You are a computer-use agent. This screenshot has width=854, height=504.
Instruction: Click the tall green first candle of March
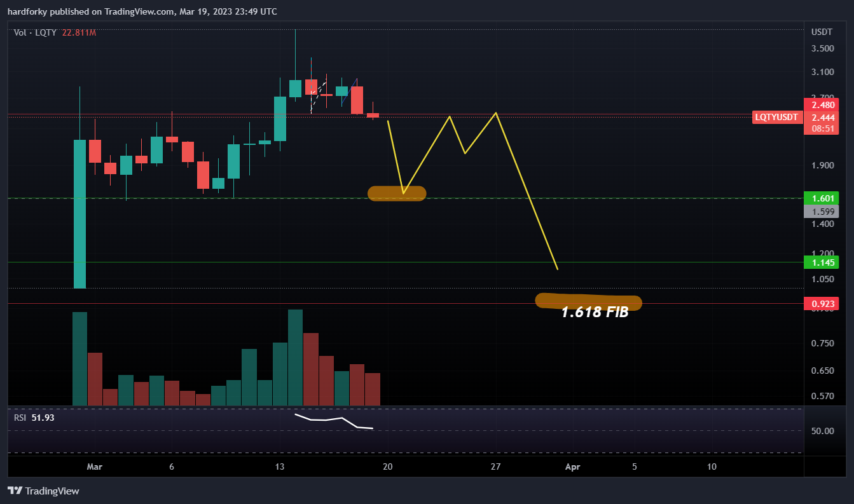point(79,214)
